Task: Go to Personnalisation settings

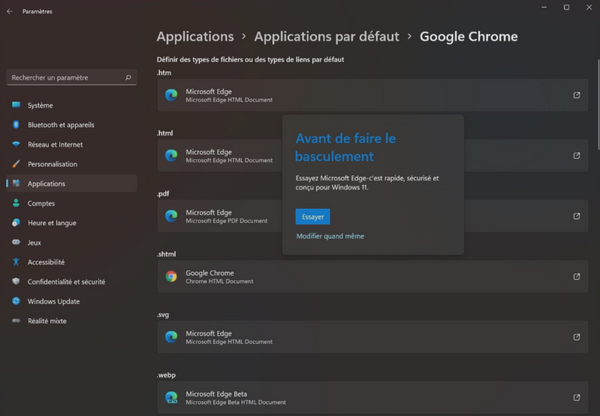Action: click(x=52, y=164)
